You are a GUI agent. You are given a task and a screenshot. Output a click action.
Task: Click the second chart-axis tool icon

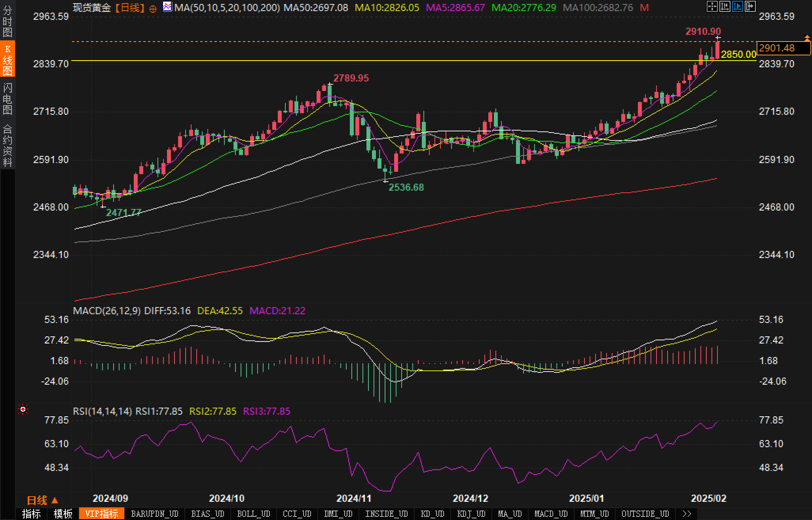pos(725,6)
